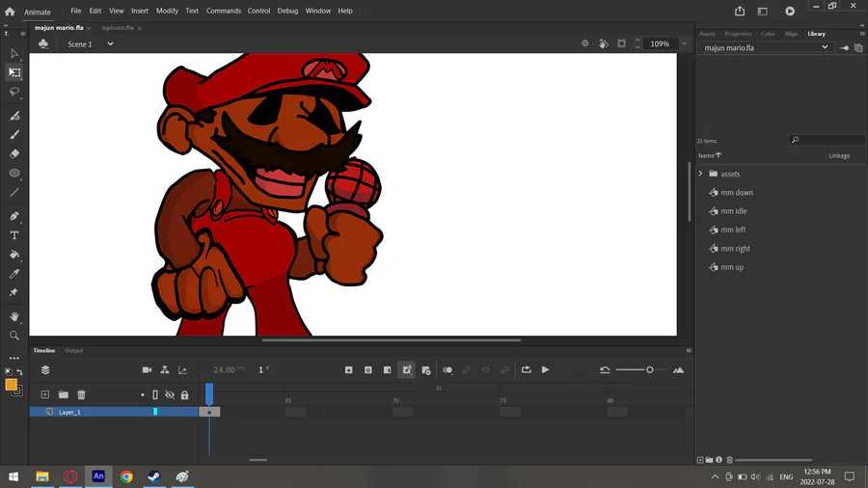Switch to the Output tab
This screenshot has width=868, height=488.
coord(73,350)
